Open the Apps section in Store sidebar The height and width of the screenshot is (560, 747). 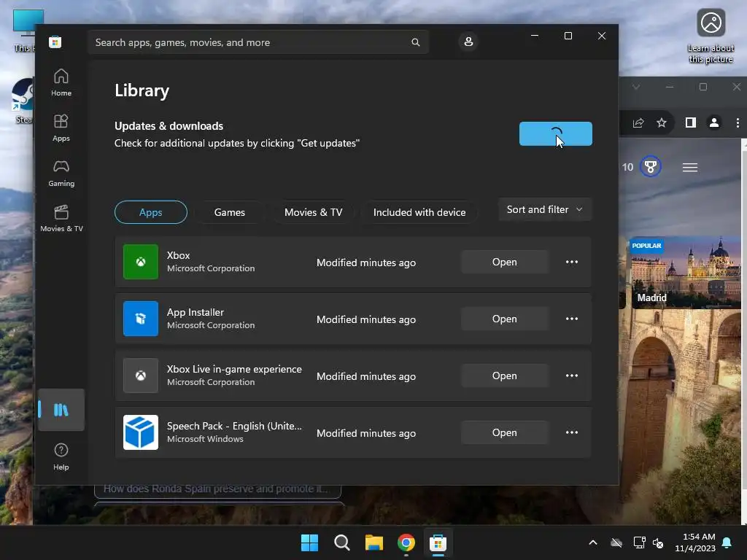tap(61, 128)
